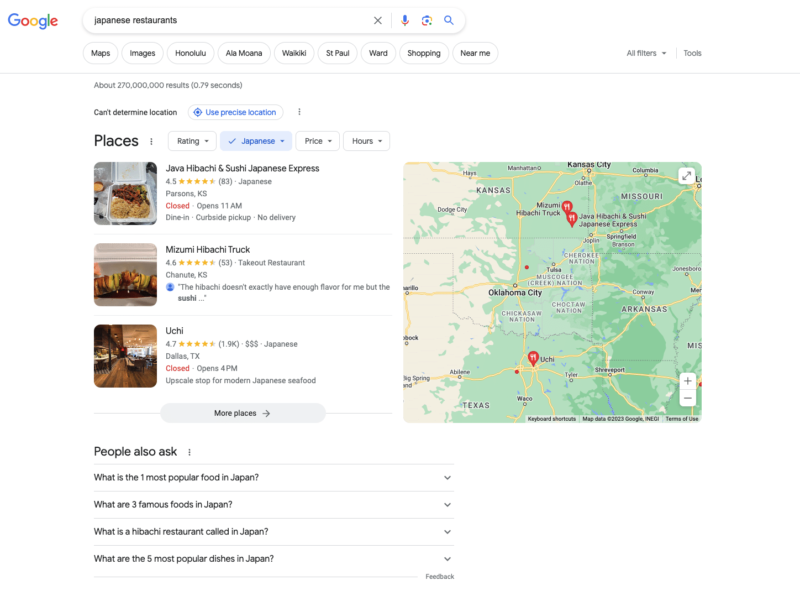Click the precise location target icon
The image size is (800, 596).
(x=197, y=112)
